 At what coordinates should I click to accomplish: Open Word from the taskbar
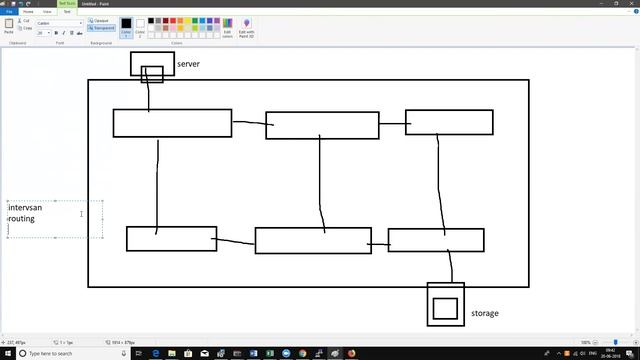(253, 353)
